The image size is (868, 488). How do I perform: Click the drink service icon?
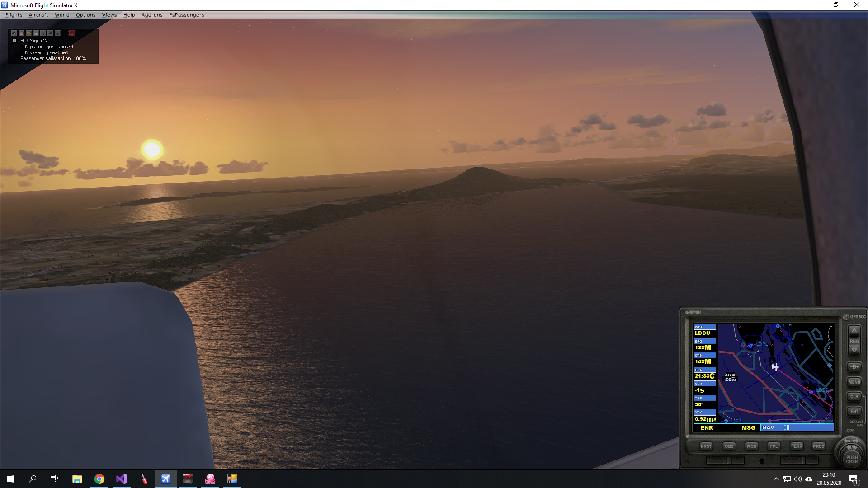tap(21, 33)
